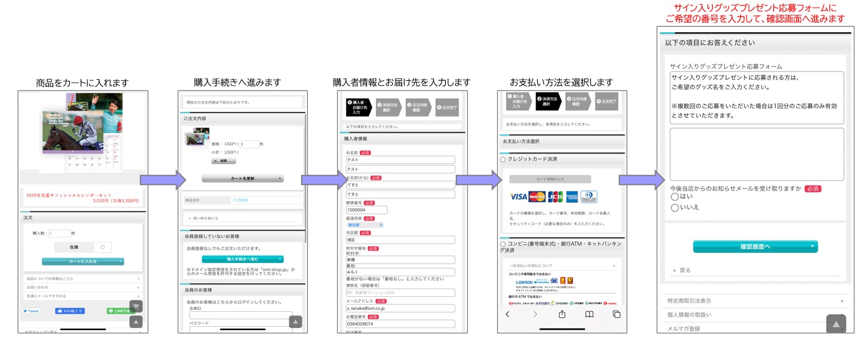Click the JCB card logo
Image resolution: width=868 pixels, height=338 pixels.
point(555,197)
